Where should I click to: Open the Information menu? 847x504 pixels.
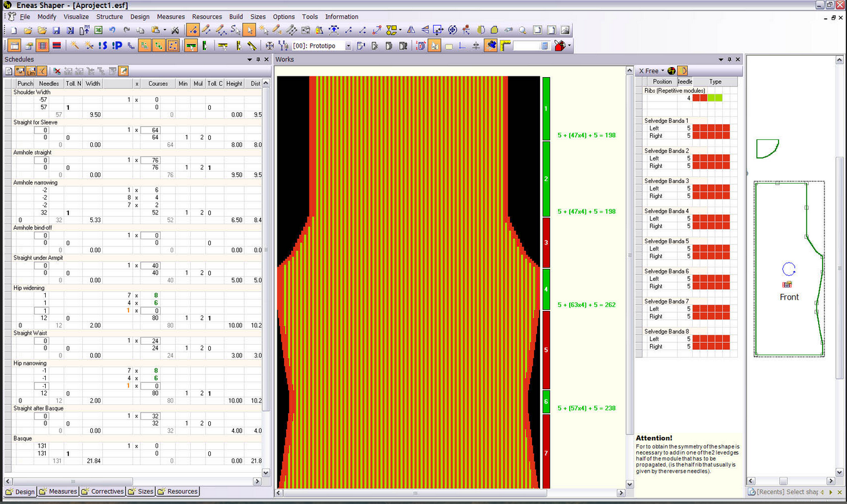[x=342, y=17]
